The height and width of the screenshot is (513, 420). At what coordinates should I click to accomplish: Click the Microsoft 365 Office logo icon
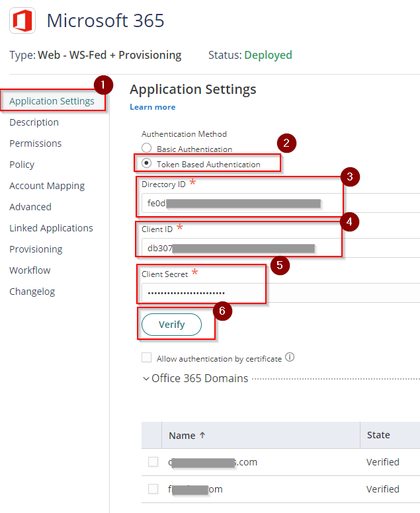22,20
